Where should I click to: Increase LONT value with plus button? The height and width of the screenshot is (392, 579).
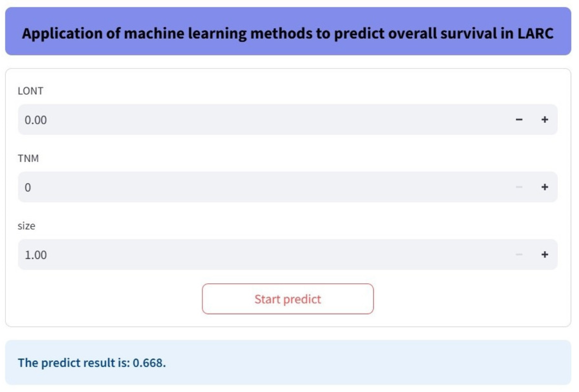(x=544, y=119)
